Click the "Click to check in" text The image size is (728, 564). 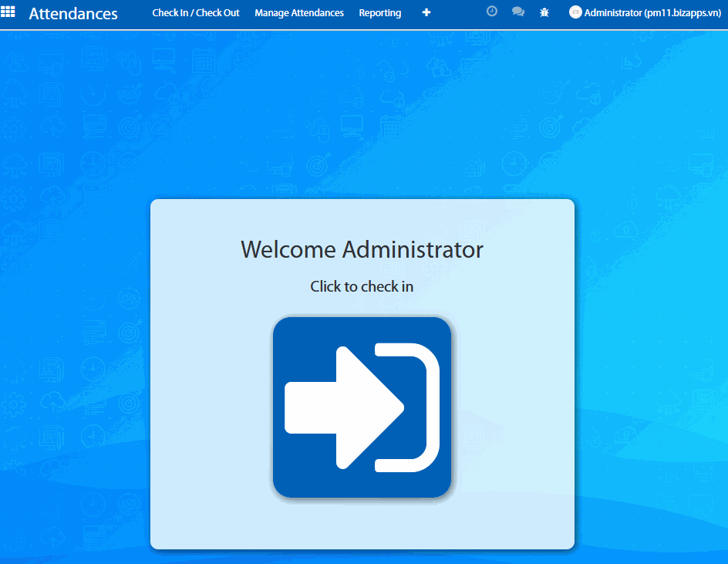point(362,286)
